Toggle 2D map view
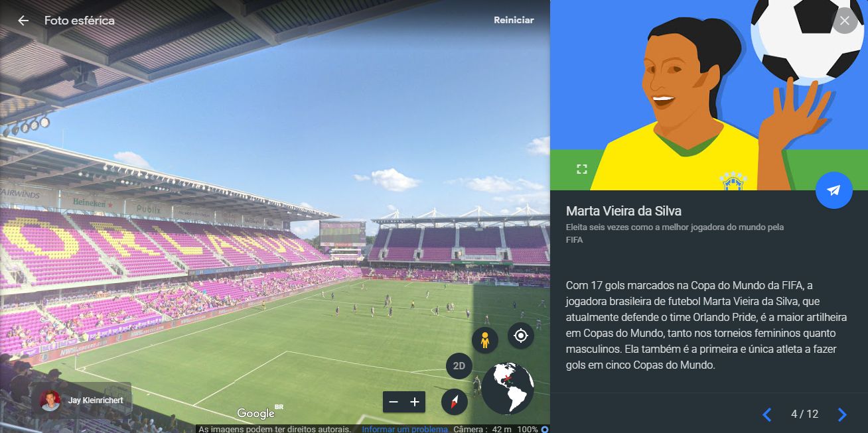Screen dimensions: 868x433 (459, 366)
